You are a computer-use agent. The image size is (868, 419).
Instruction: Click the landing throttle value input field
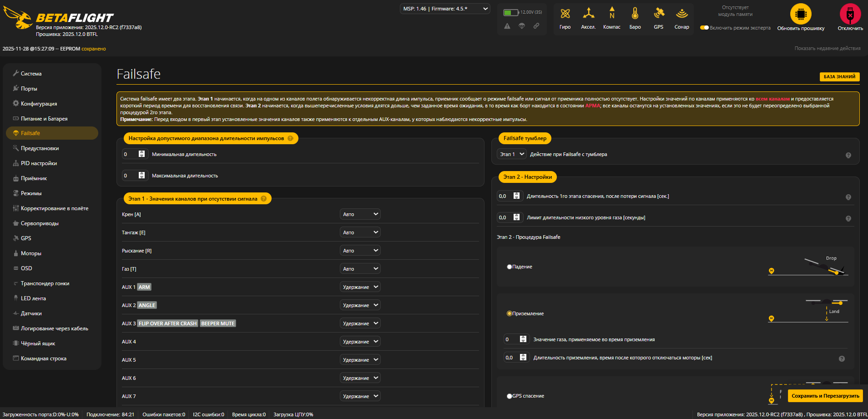pos(510,339)
